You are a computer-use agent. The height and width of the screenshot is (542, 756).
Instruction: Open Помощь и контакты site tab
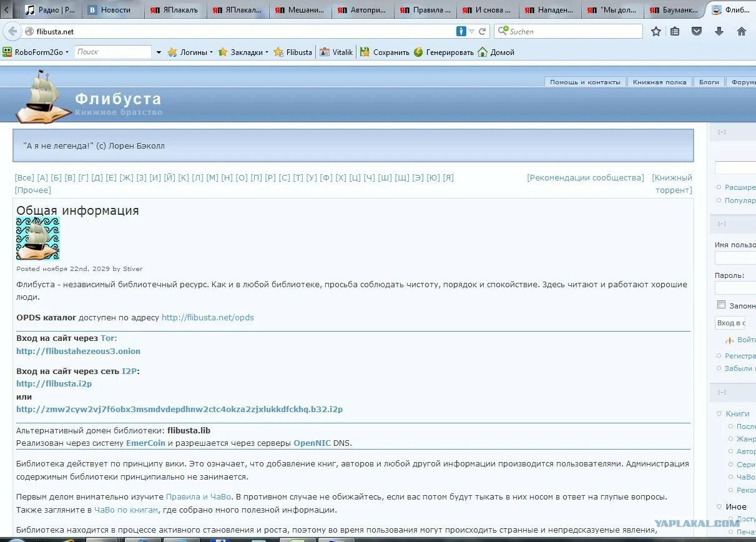click(585, 82)
